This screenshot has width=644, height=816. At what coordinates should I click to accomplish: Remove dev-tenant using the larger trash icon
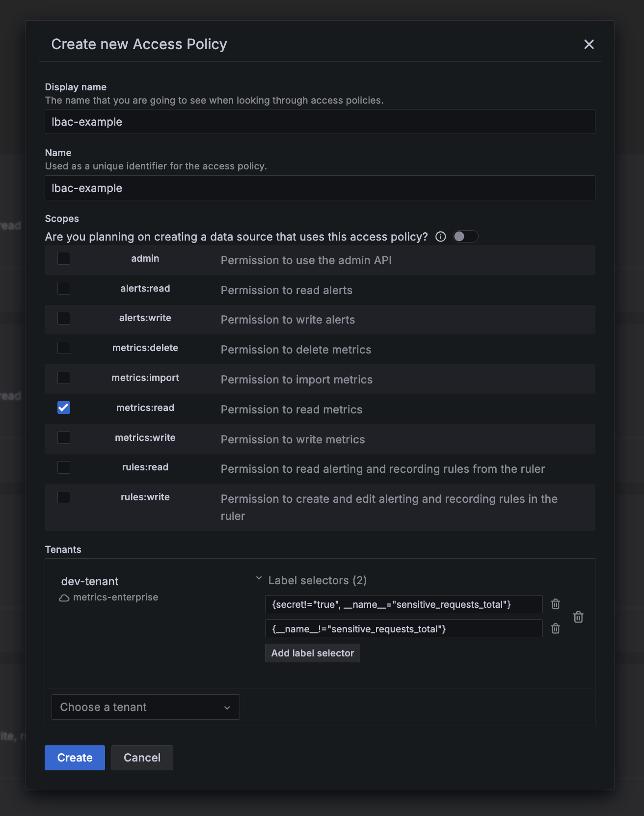(578, 617)
